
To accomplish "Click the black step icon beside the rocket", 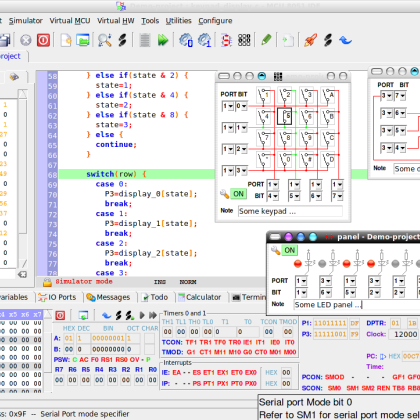I will tap(328, 40).
